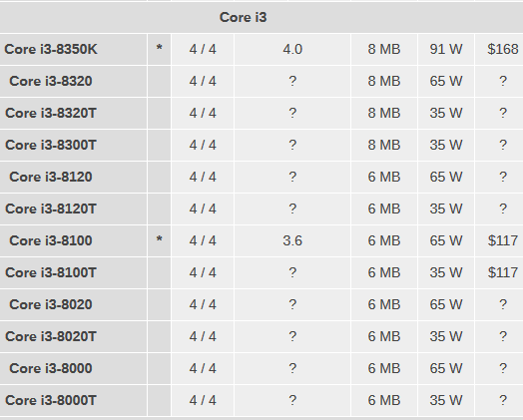Click the Core i3-8100 row label
The image size is (523, 420).
pos(51,240)
